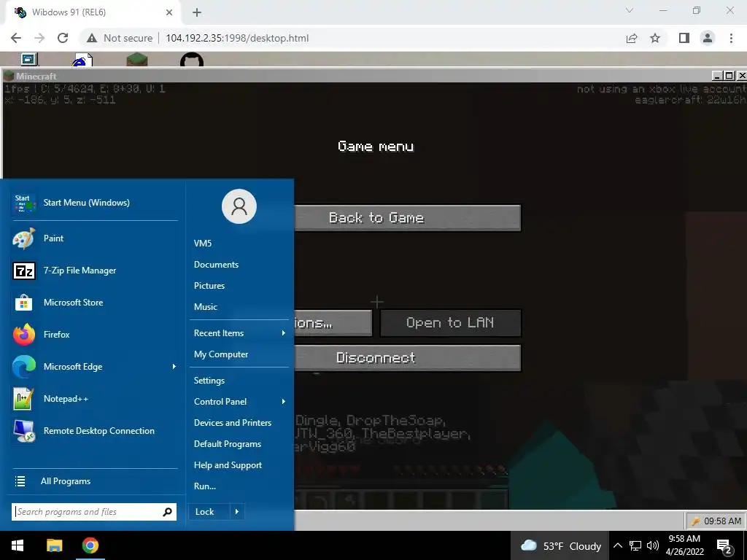Click Disconnect in Minecraft menu
The width and height of the screenshot is (747, 560).
point(408,358)
